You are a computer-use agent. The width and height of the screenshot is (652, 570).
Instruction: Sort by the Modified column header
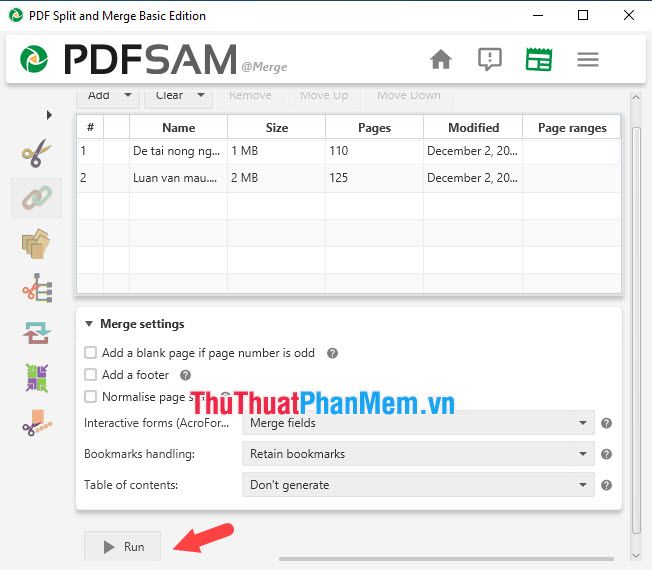pyautogui.click(x=473, y=127)
